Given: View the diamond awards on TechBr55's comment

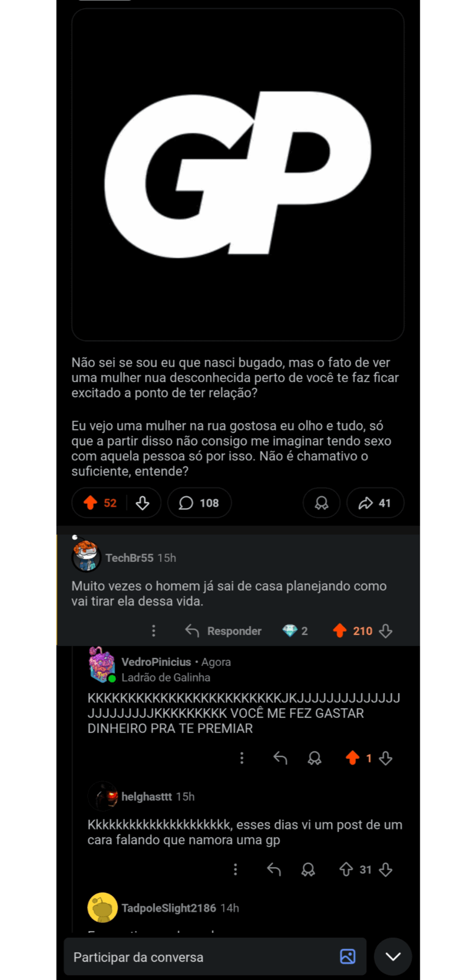Looking at the screenshot, I should 295,631.
